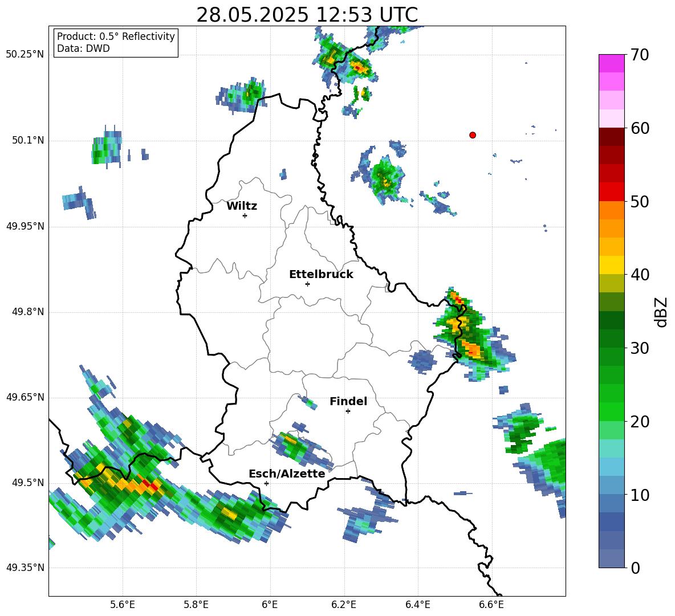675x616 pixels.
Task: Click the 6.4°E longitude label
Action: [417, 605]
